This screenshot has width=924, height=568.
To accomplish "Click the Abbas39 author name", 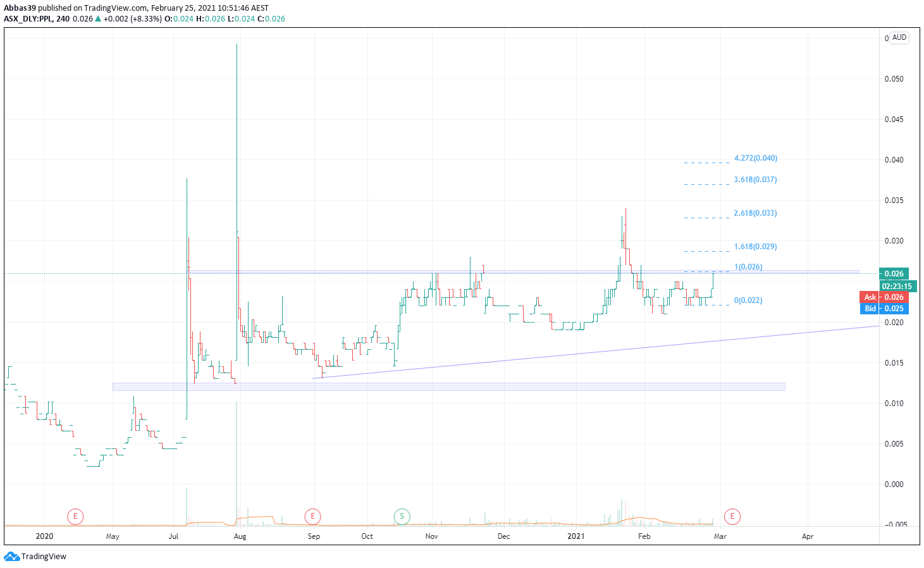I will point(20,8).
